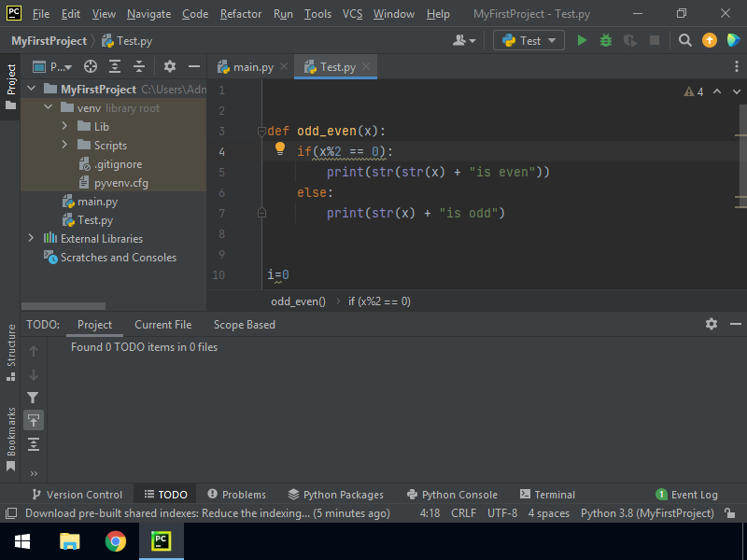The height and width of the screenshot is (560, 747).
Task: Click the yellow lightbulb intention icon
Action: coord(279,149)
